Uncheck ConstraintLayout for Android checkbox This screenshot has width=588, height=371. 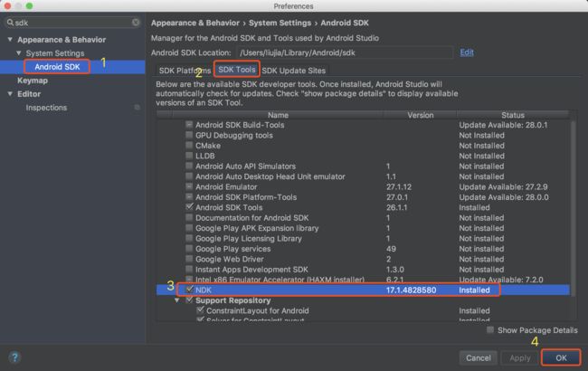[200, 310]
